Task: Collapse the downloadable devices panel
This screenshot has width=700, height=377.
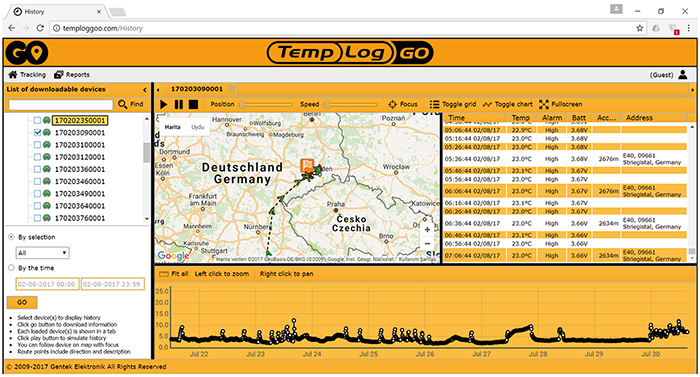Action: tap(145, 90)
